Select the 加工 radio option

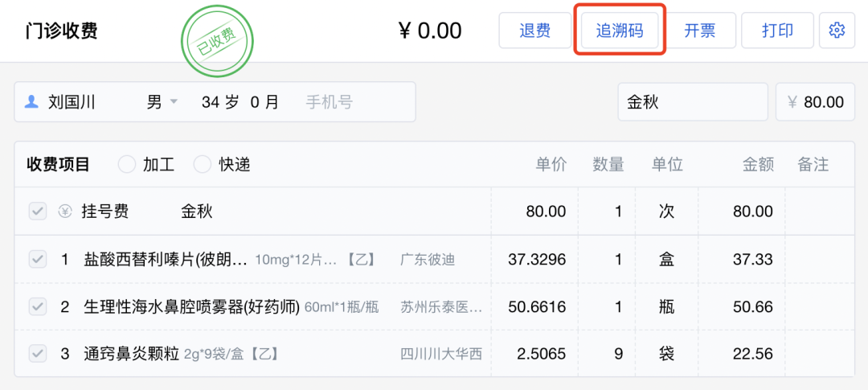127,165
